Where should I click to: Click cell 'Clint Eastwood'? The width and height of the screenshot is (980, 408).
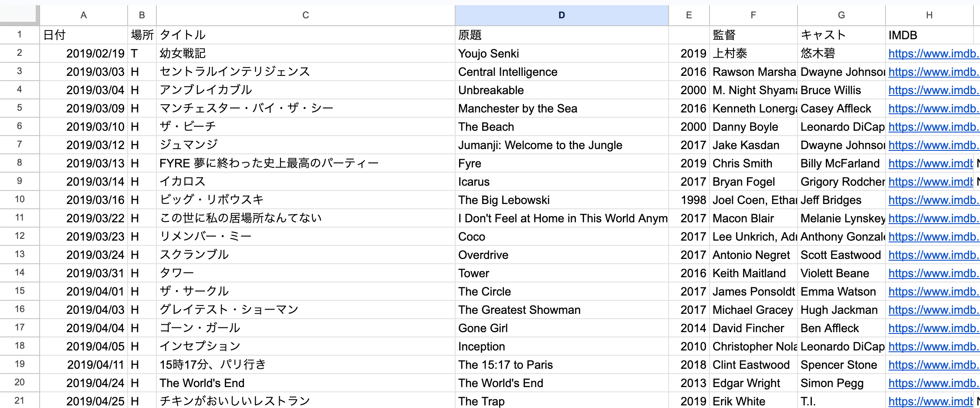pyautogui.click(x=754, y=365)
